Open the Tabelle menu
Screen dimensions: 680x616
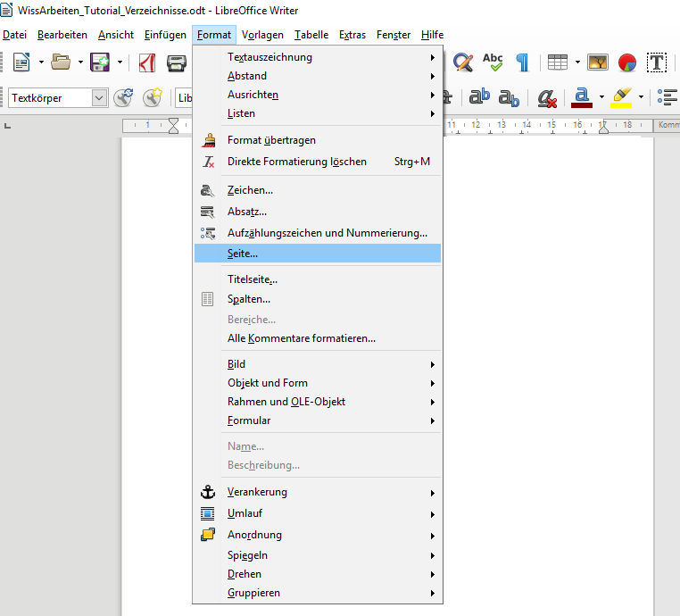(311, 35)
